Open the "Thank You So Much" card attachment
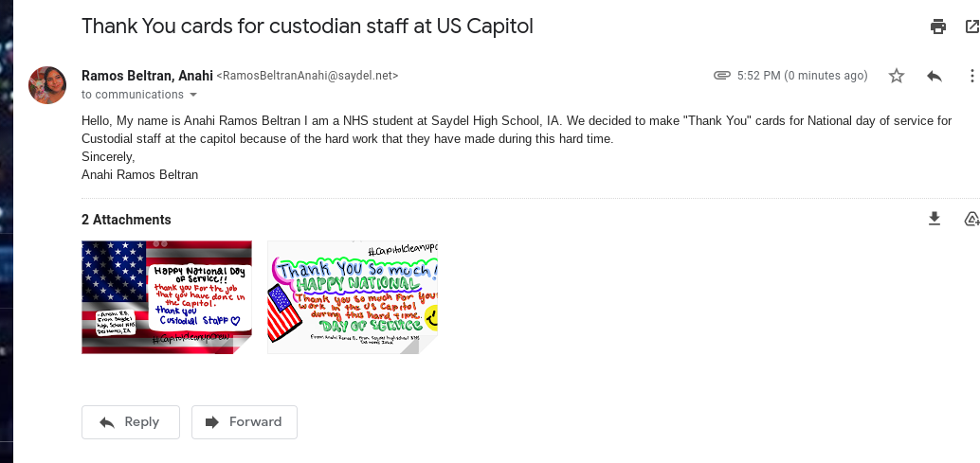This screenshot has height=463, width=980. pyautogui.click(x=353, y=297)
